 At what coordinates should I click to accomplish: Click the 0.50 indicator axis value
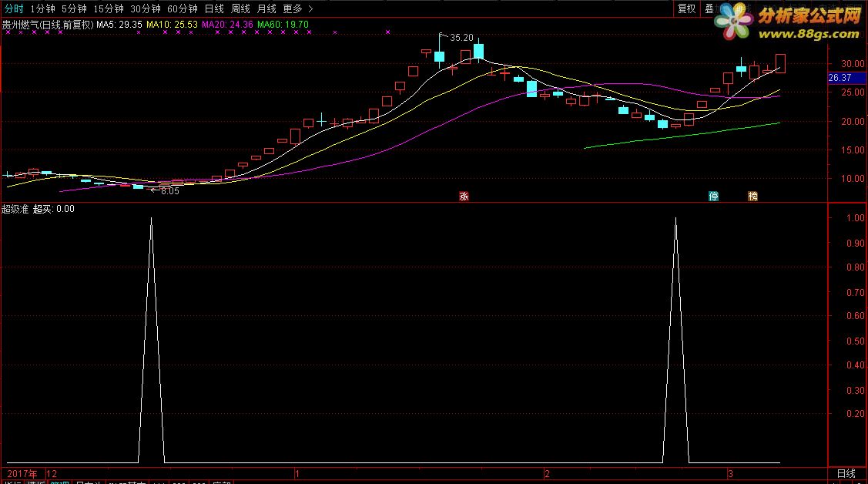click(x=855, y=341)
